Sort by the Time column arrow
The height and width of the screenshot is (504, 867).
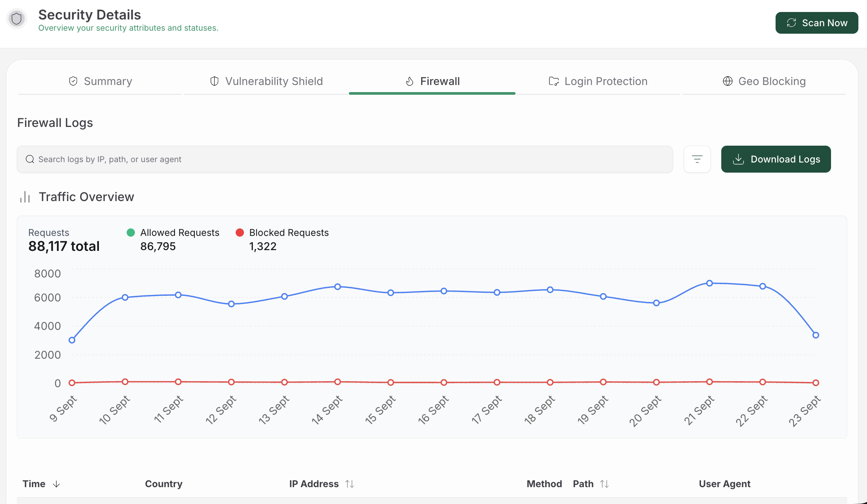pyautogui.click(x=56, y=484)
